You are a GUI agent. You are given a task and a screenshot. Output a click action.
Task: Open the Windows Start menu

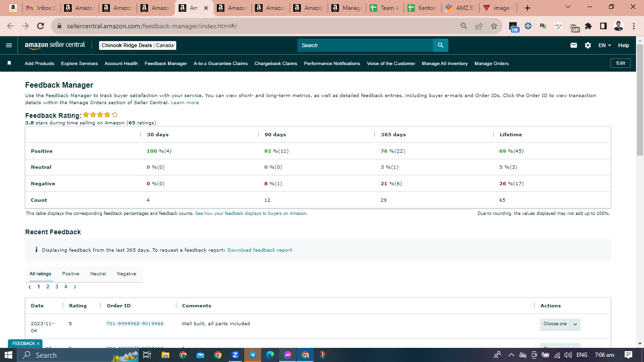click(x=8, y=355)
